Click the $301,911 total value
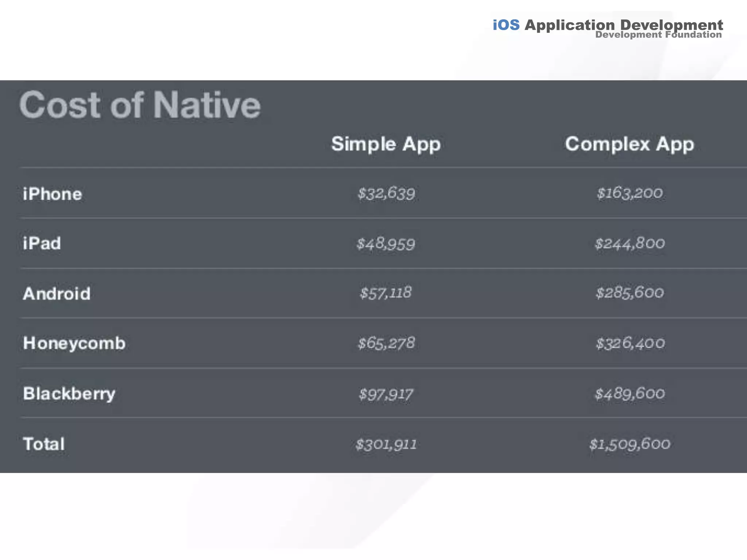 coord(386,444)
